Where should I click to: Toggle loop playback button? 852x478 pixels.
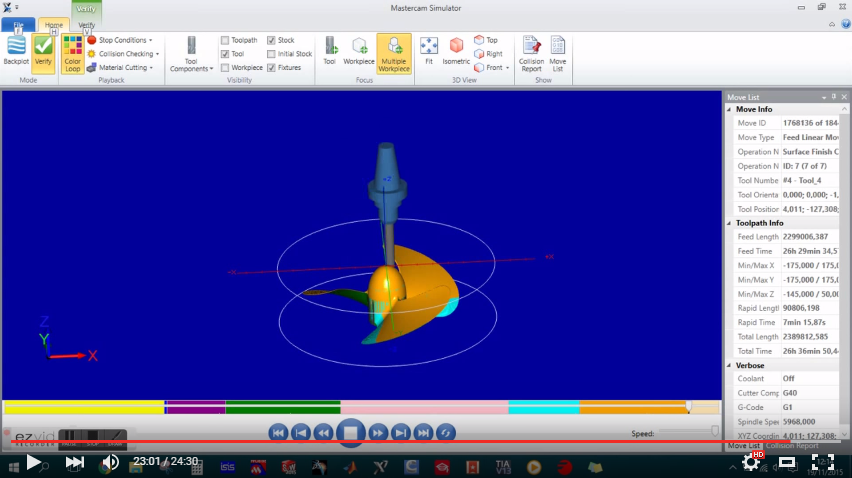[x=446, y=433]
